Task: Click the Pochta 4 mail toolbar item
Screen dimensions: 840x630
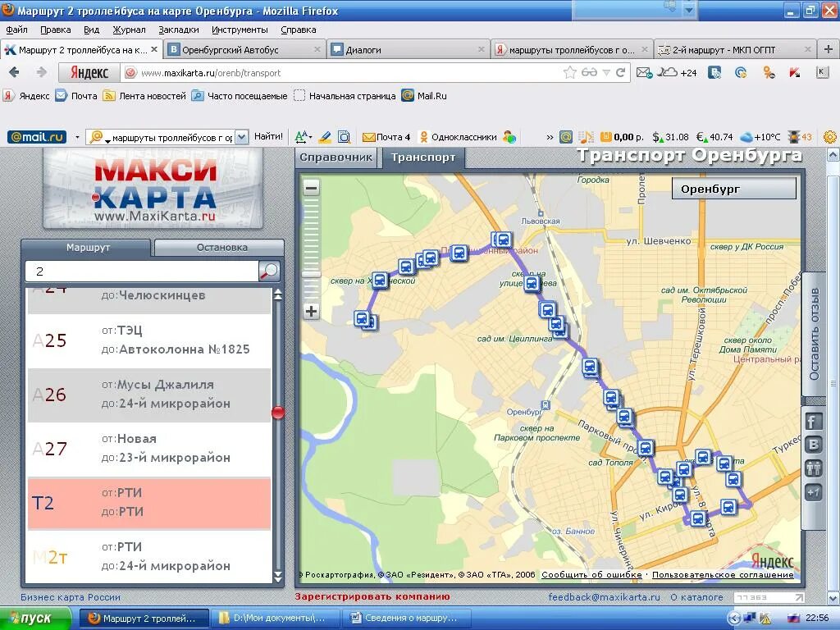Action: point(386,137)
